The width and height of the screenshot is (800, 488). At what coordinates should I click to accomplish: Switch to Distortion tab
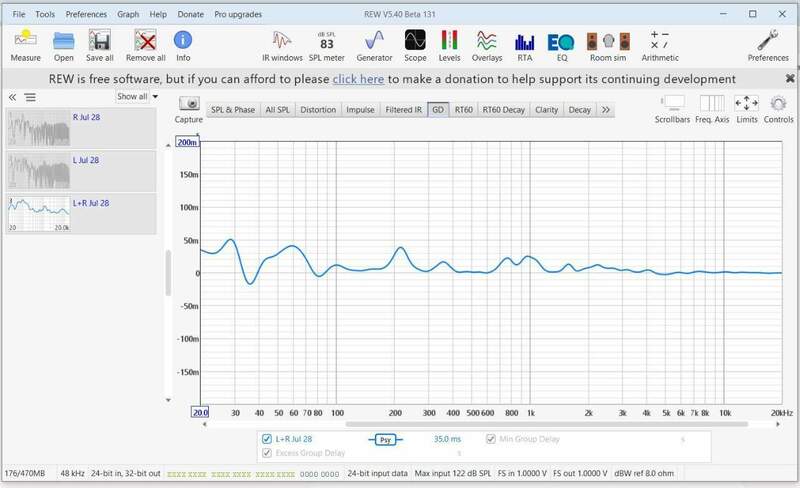click(x=318, y=110)
